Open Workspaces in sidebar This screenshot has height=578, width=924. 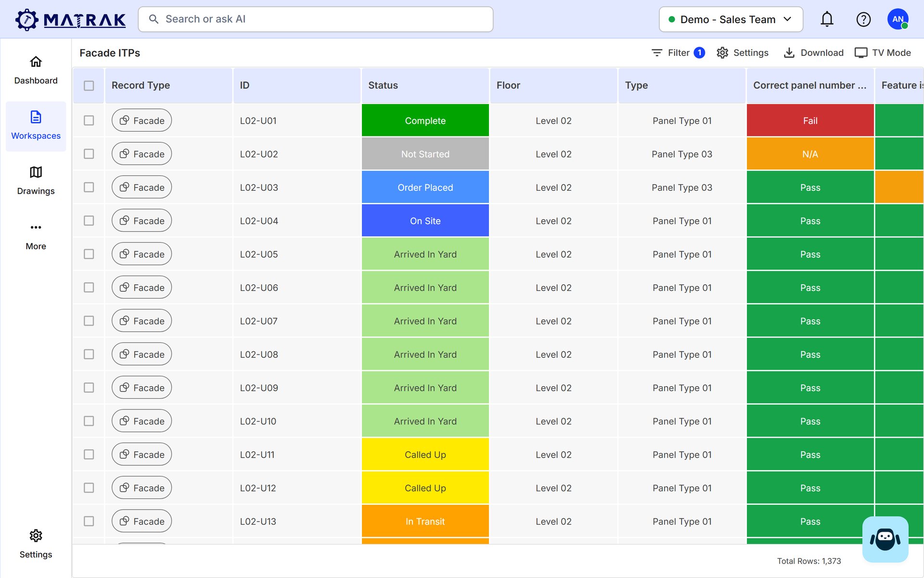(x=36, y=126)
